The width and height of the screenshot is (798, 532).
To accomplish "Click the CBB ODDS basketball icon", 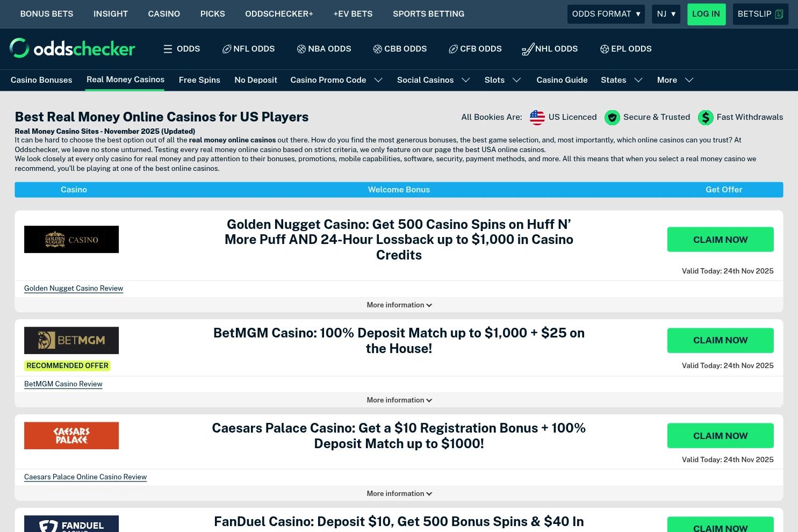I will tap(378, 49).
